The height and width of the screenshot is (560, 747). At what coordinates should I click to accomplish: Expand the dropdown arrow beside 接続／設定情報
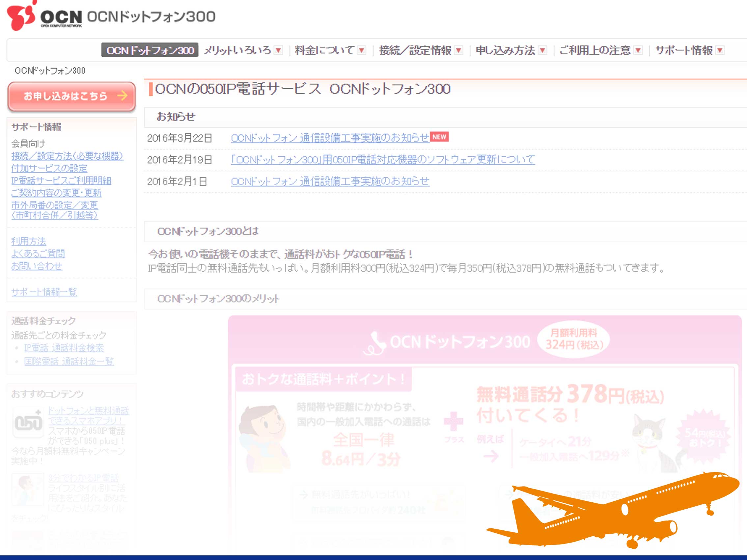click(x=458, y=50)
